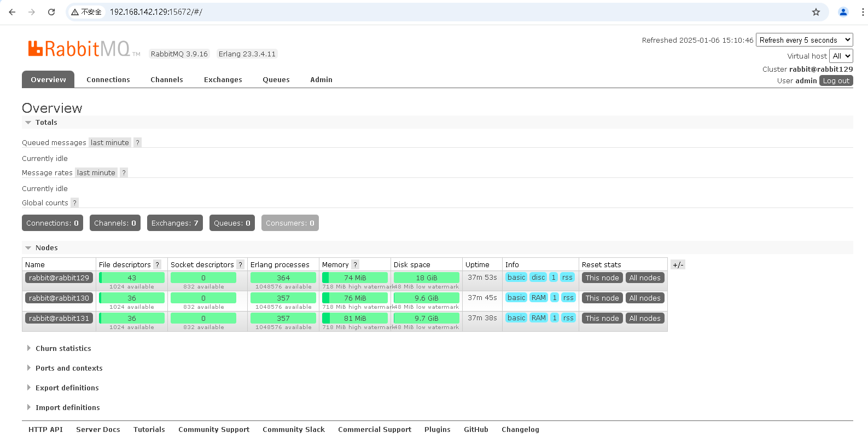The image size is (868, 444).
Task: Click the RabbitMQ logo
Action: (x=84, y=49)
